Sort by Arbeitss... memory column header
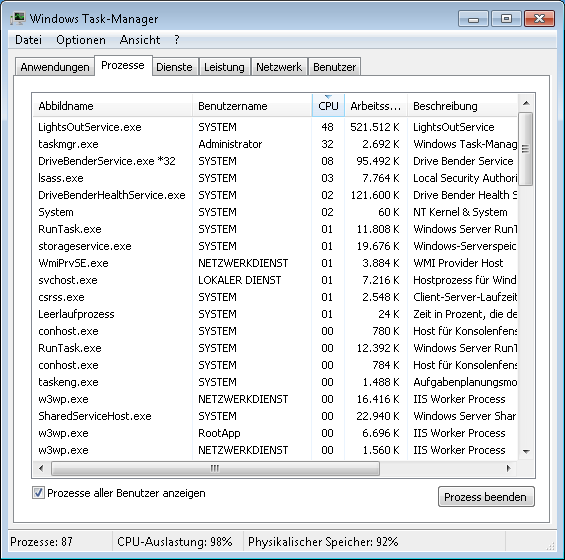The width and height of the screenshot is (565, 560). pyautogui.click(x=376, y=106)
